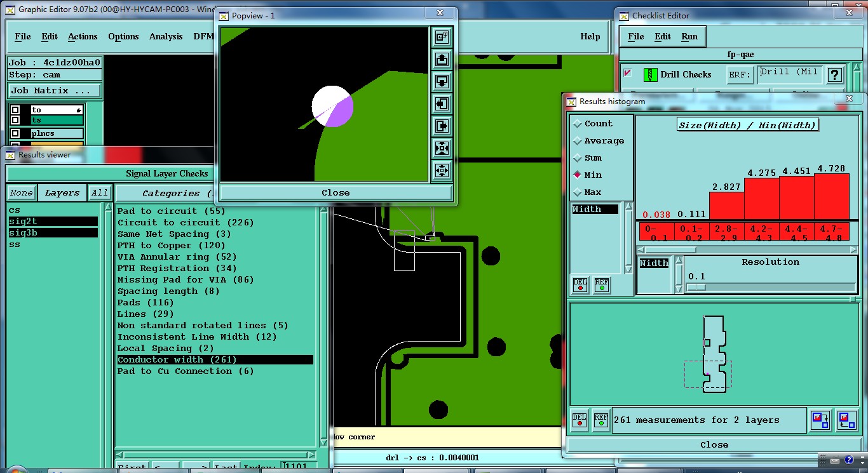Select Width in the upper histogram list
Screen dimensions: 868x473
coord(595,210)
